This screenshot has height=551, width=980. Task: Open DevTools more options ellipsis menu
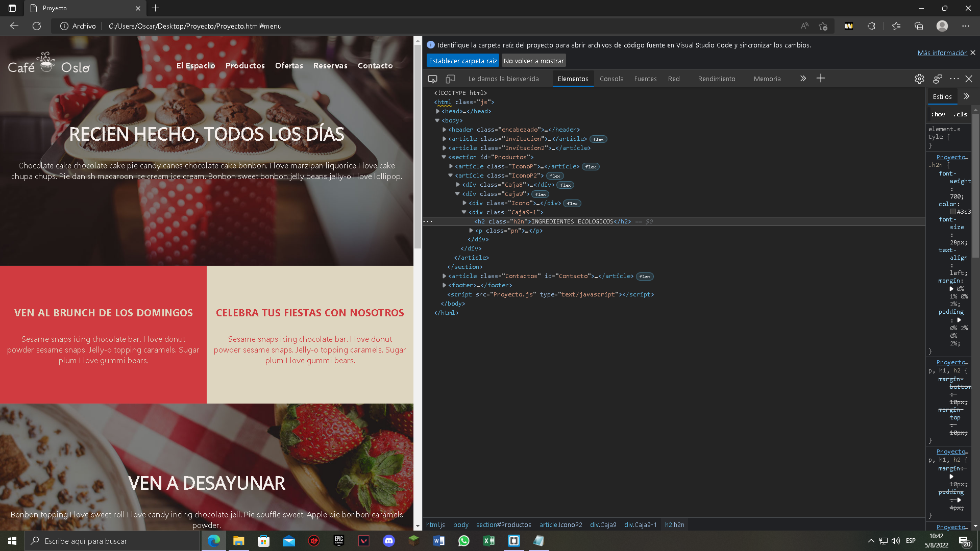954,79
